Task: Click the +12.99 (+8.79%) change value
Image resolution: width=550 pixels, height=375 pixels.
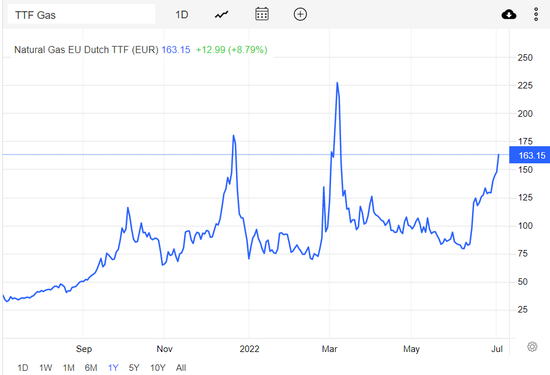Action: (x=232, y=50)
